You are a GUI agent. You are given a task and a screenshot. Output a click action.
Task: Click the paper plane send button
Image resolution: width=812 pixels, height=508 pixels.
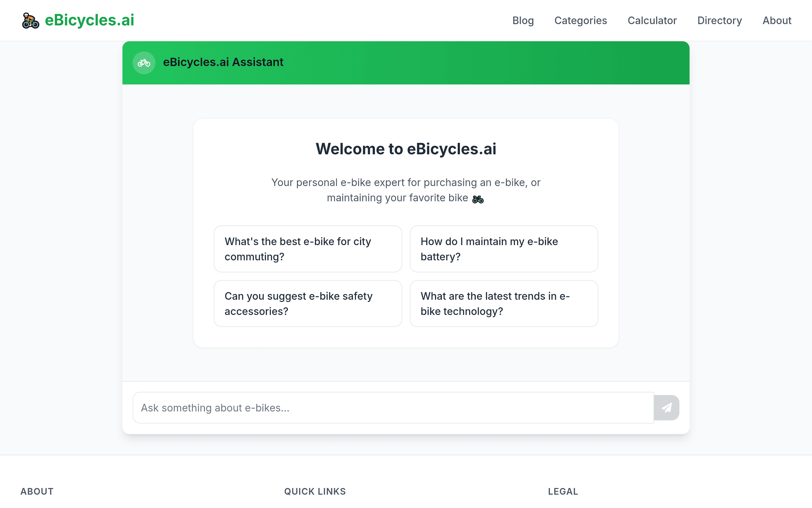[x=666, y=408]
